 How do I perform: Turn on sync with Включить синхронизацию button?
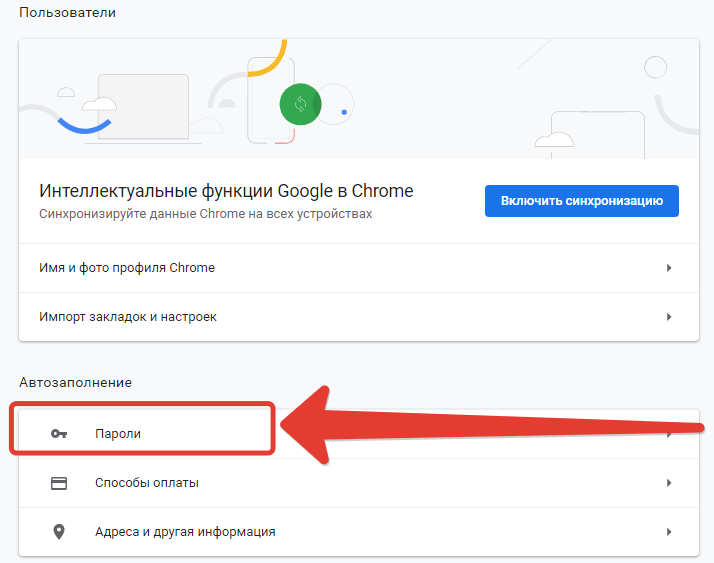581,201
